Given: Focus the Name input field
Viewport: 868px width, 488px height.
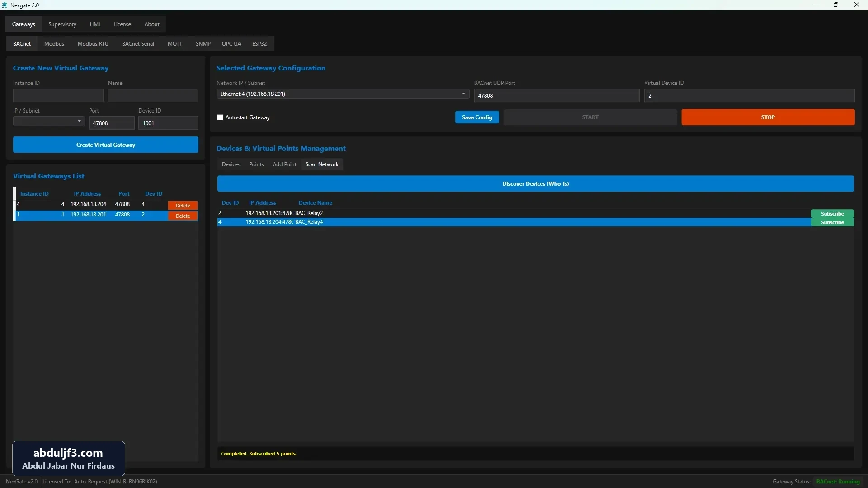Looking at the screenshot, I should [153, 95].
